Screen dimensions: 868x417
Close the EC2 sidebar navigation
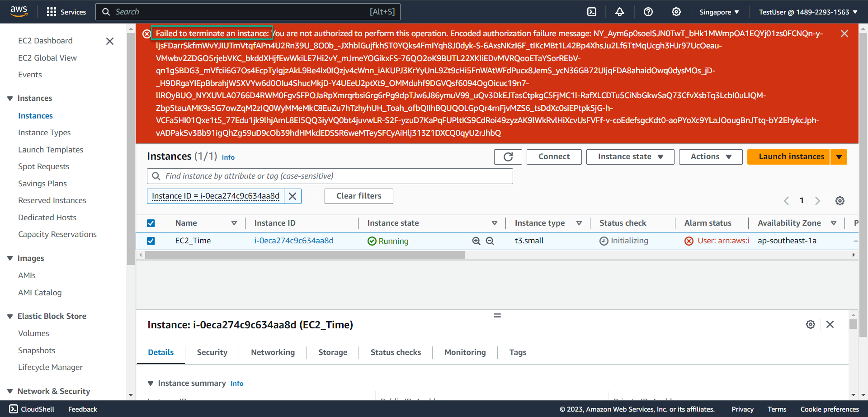click(x=109, y=41)
